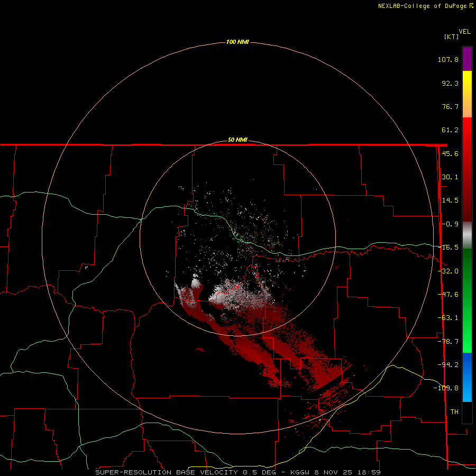
Task: Click the VEL legend title
Action: pos(464,32)
